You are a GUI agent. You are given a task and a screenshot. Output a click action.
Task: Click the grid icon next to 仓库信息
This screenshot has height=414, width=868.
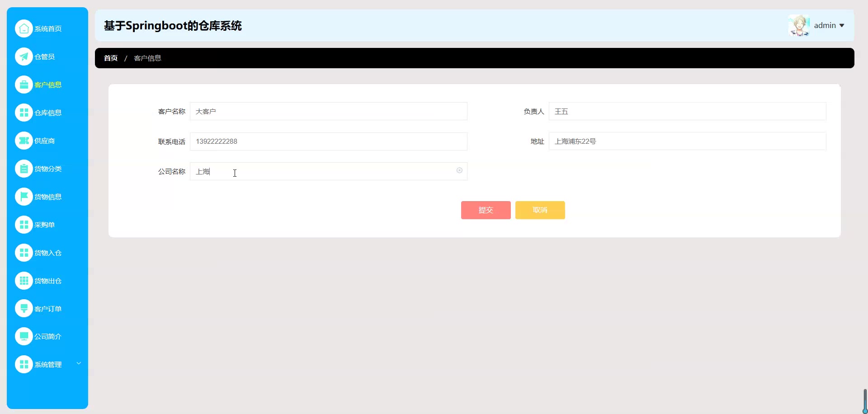24,113
